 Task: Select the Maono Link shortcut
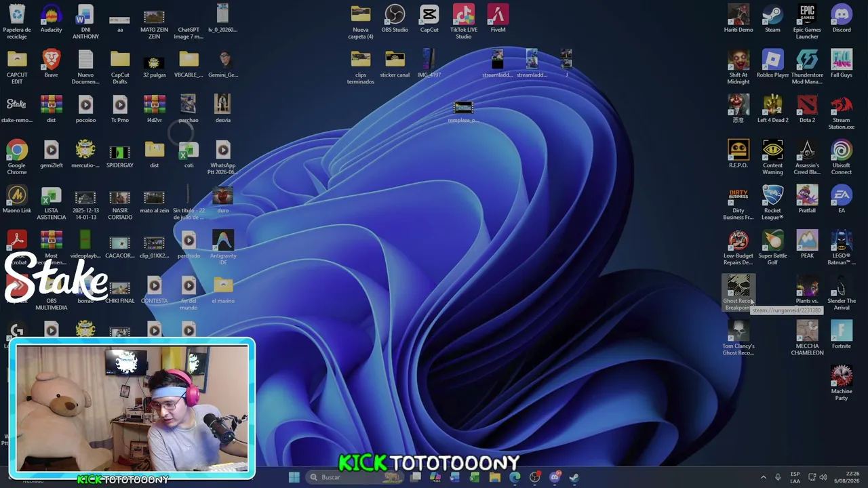click(17, 199)
